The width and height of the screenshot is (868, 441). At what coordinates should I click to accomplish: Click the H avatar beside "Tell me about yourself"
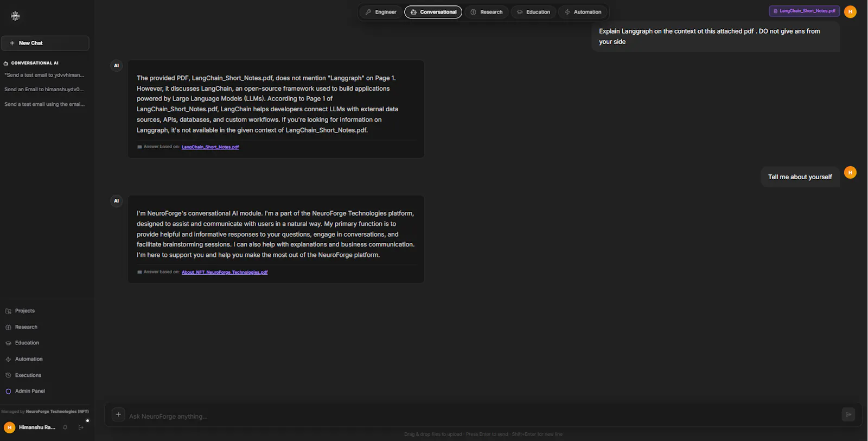tap(850, 173)
